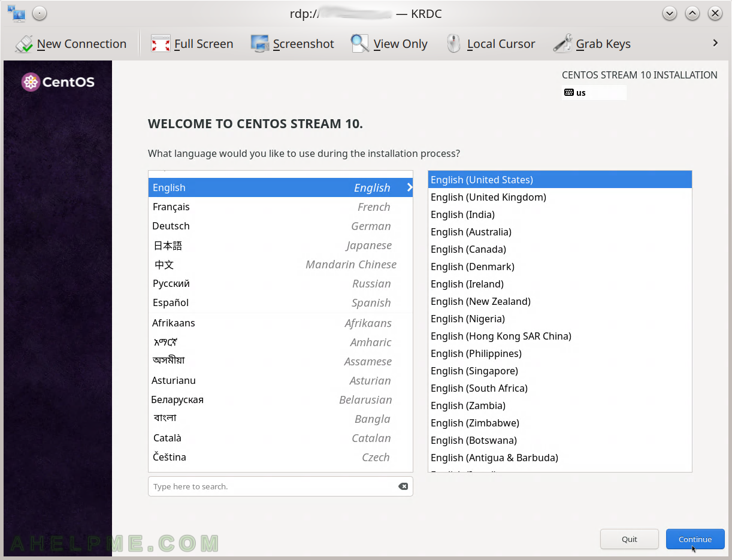
Task: Clear the language search field icon
Action: tap(403, 486)
